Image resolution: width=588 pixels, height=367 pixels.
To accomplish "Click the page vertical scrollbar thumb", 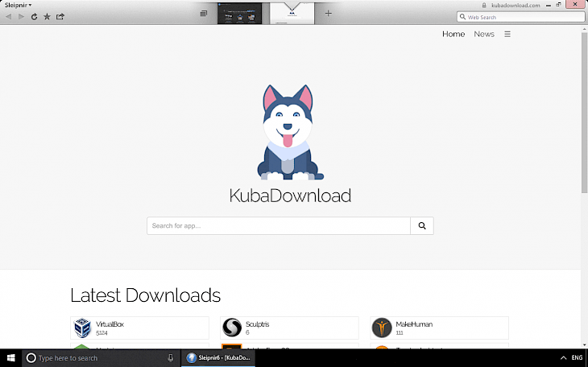I will coord(584,113).
